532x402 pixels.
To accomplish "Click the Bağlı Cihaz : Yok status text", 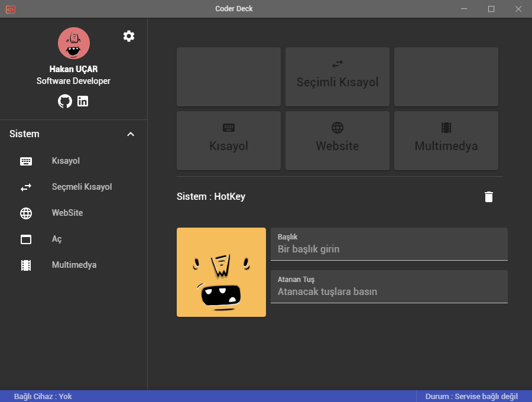I will tap(43, 396).
